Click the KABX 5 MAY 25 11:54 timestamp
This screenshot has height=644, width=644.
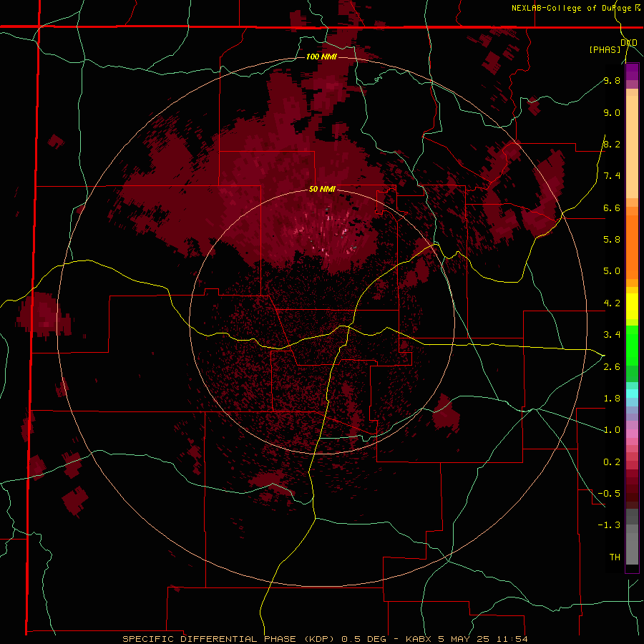[467, 639]
